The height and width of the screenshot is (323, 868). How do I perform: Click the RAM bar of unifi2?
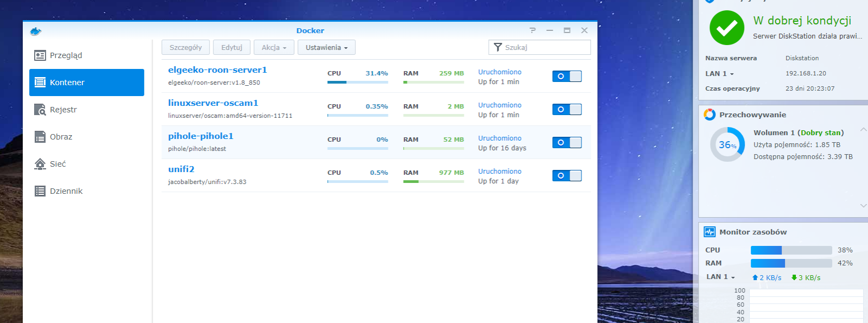(433, 181)
